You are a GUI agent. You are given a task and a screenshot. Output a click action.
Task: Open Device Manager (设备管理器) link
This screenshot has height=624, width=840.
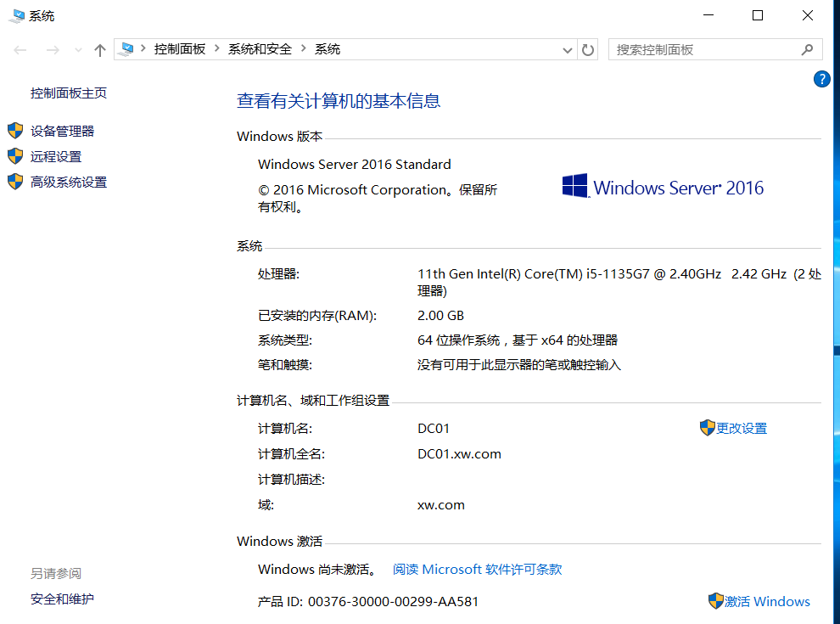point(62,131)
